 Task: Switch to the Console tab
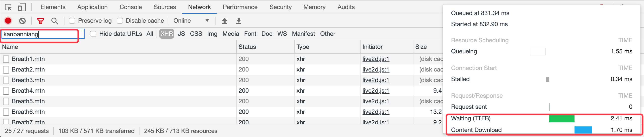131,7
